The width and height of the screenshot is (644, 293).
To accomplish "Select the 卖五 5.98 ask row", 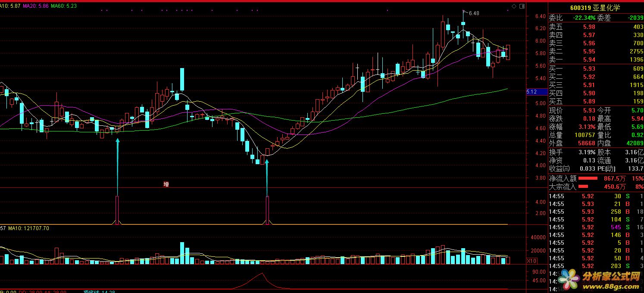I will pyautogui.click(x=596, y=27).
